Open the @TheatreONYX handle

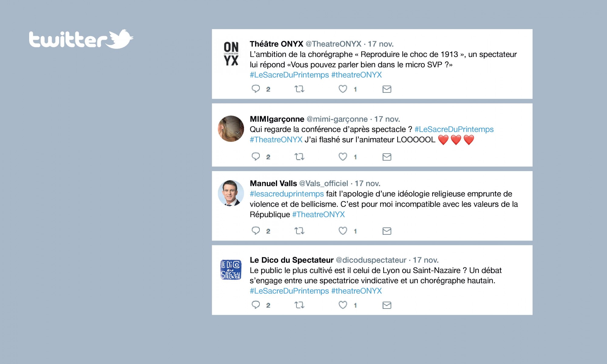pyautogui.click(x=333, y=44)
